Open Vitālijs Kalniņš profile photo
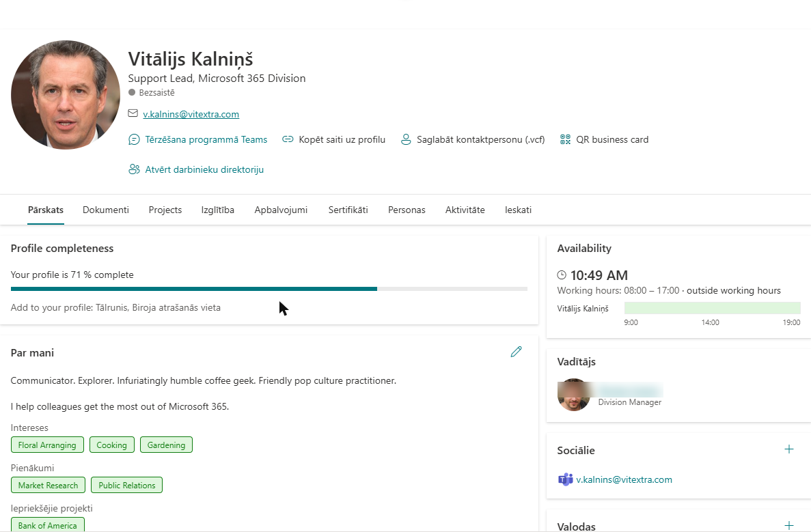811x532 pixels. pos(66,95)
